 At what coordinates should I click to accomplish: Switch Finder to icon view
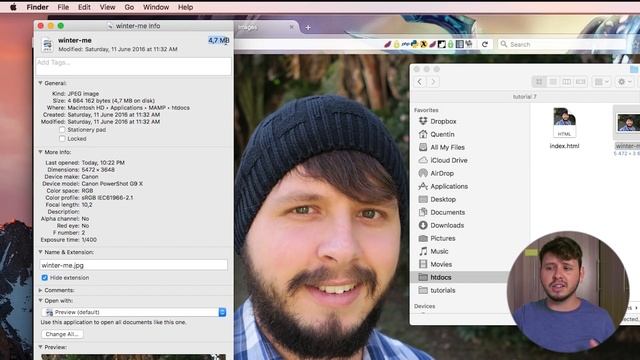tap(539, 82)
